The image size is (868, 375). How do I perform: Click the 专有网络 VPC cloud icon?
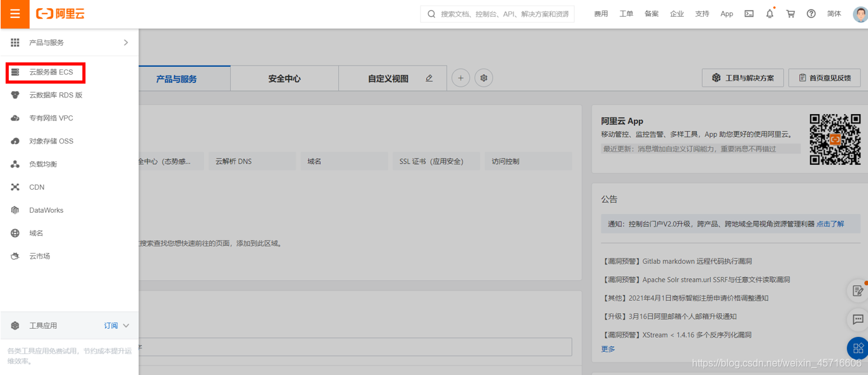[15, 118]
